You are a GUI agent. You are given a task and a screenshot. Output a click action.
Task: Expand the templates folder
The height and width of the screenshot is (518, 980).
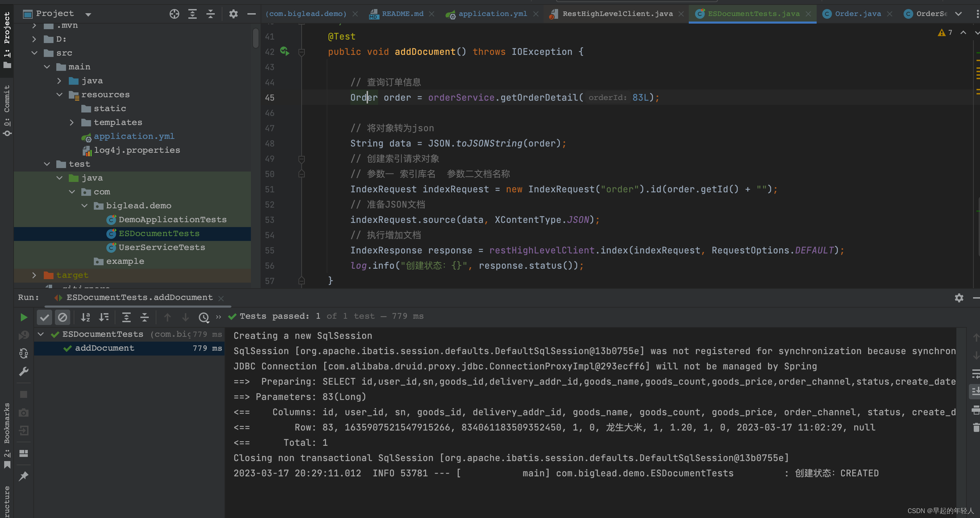coord(72,122)
